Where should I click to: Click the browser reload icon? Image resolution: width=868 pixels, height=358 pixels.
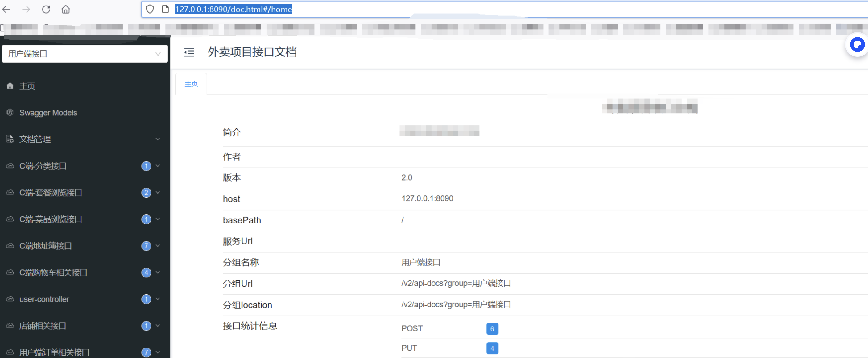click(x=46, y=9)
